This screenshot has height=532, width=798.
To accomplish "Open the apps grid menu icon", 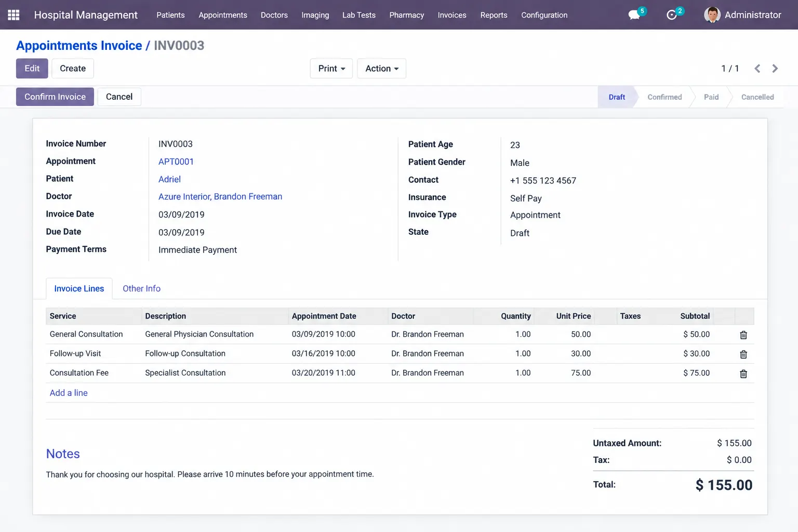I will point(14,15).
